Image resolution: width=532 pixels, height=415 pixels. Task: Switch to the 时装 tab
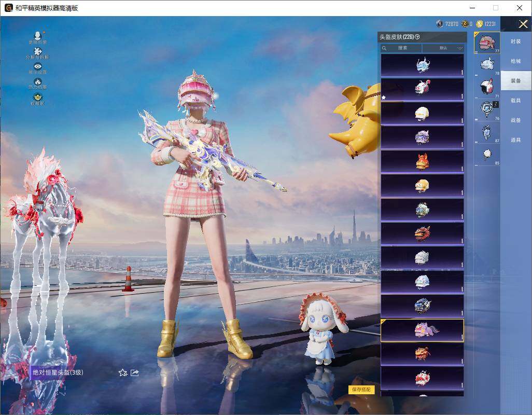516,41
